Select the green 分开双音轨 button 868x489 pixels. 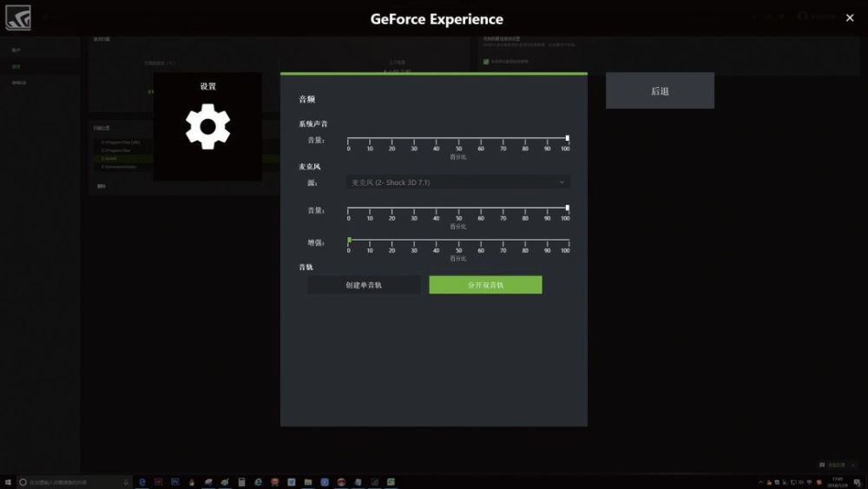click(x=485, y=285)
